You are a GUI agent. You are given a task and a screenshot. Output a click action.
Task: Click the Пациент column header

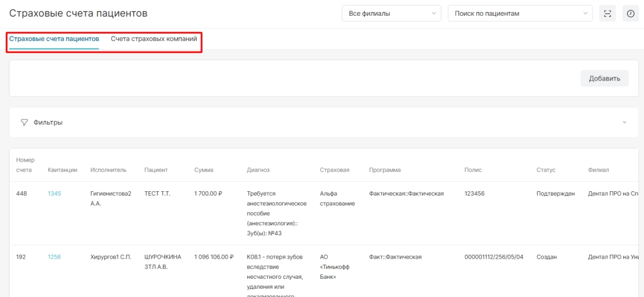pyautogui.click(x=156, y=170)
